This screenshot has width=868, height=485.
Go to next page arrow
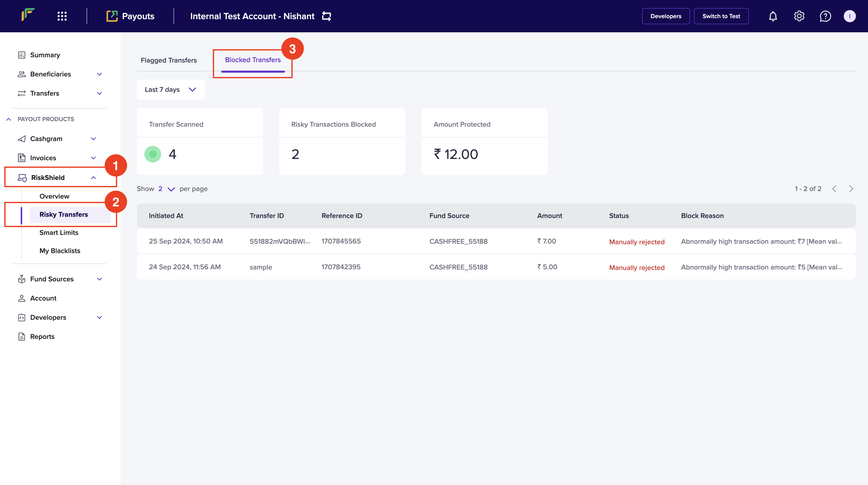click(x=851, y=188)
